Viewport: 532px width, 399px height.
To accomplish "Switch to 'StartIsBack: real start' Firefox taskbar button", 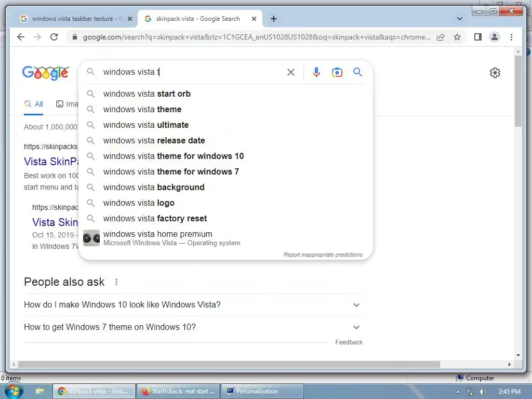I will tap(179, 391).
